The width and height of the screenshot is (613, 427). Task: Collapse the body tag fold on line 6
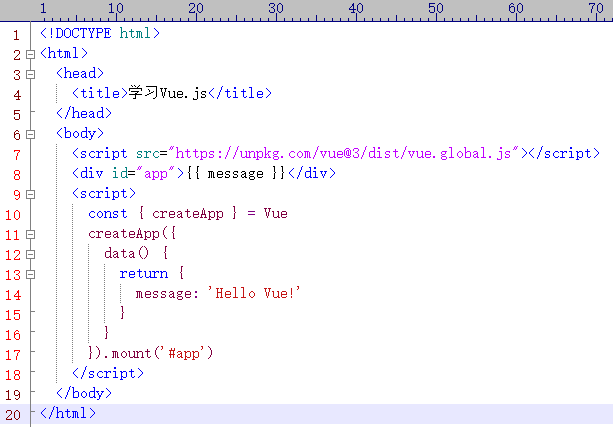point(30,135)
